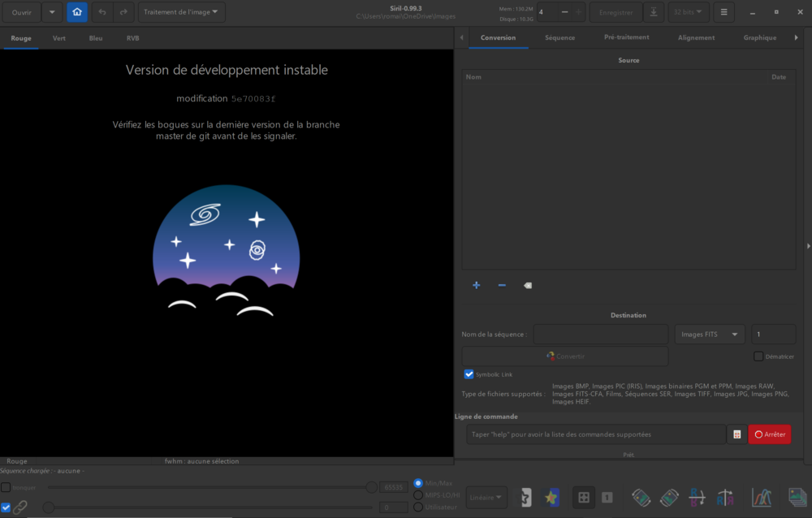This screenshot has width=812, height=518.
Task: Decrease thread count with minus
Action: pyautogui.click(x=564, y=12)
